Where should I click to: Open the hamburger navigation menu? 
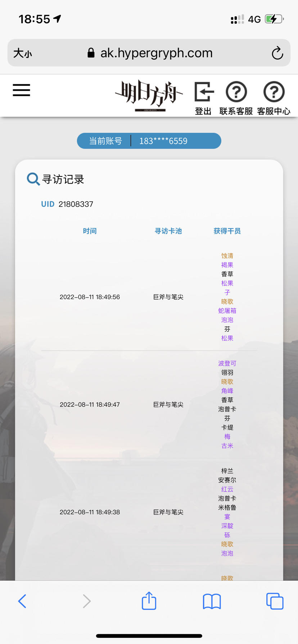(21, 90)
